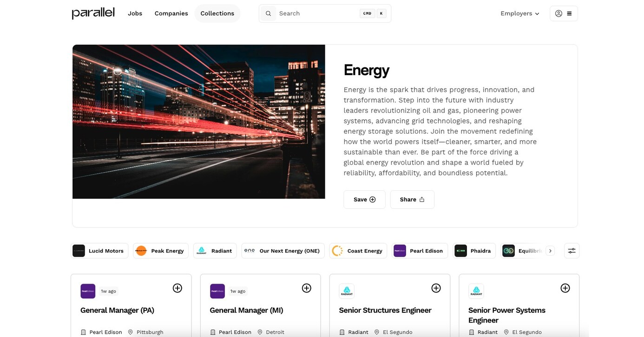Click the Share button for the Energy collection
644x337 pixels.
412,199
